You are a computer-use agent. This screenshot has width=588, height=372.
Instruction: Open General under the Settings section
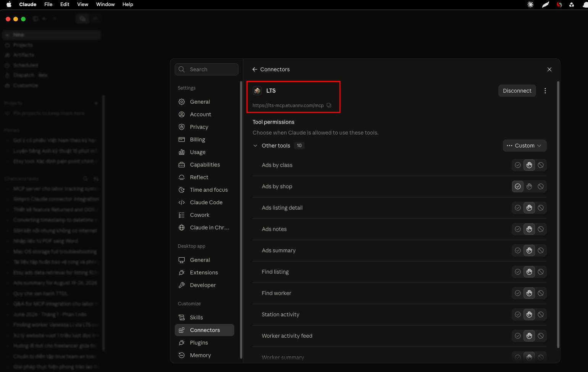(x=205, y=102)
